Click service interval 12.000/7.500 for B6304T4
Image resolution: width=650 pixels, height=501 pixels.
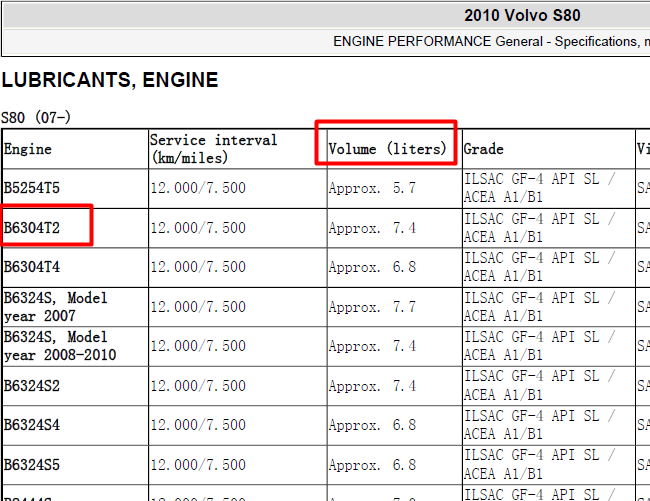[198, 267]
